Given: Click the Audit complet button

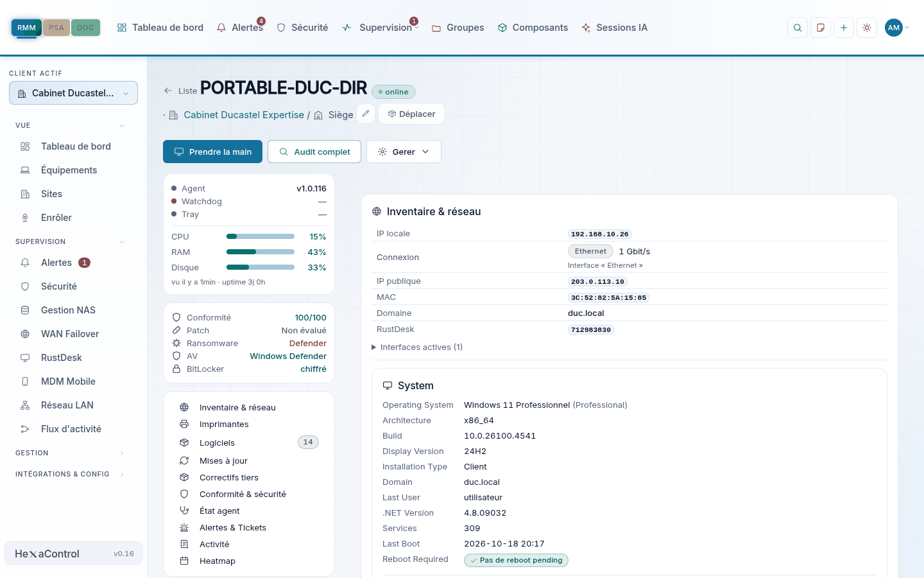Looking at the screenshot, I should [x=314, y=152].
